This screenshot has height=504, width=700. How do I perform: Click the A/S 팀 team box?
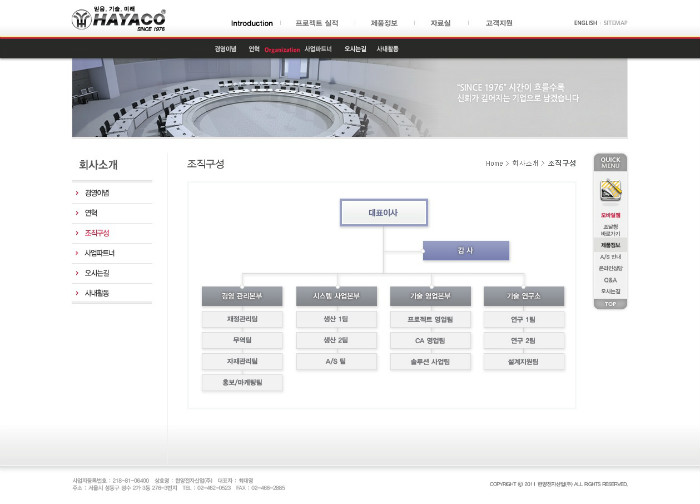click(x=336, y=361)
